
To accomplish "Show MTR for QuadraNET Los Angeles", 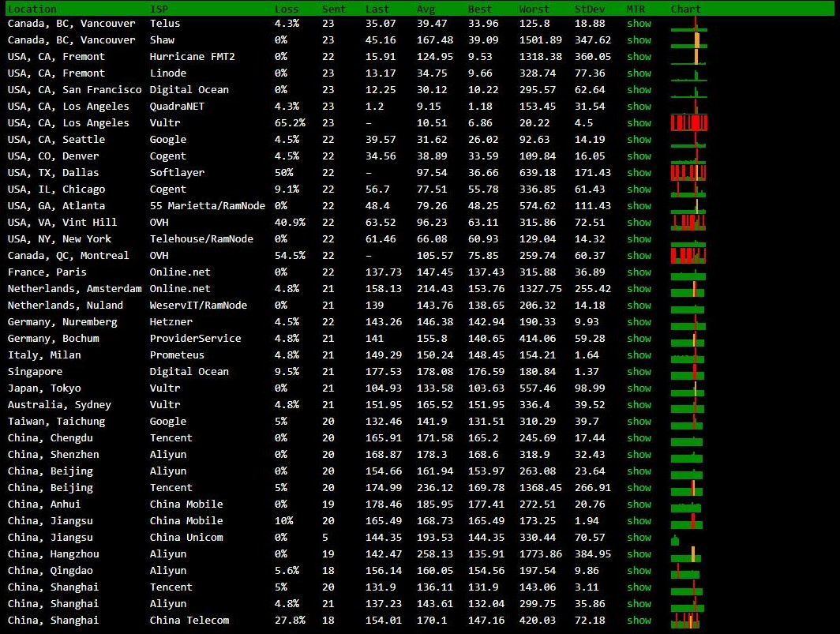I will [639, 107].
